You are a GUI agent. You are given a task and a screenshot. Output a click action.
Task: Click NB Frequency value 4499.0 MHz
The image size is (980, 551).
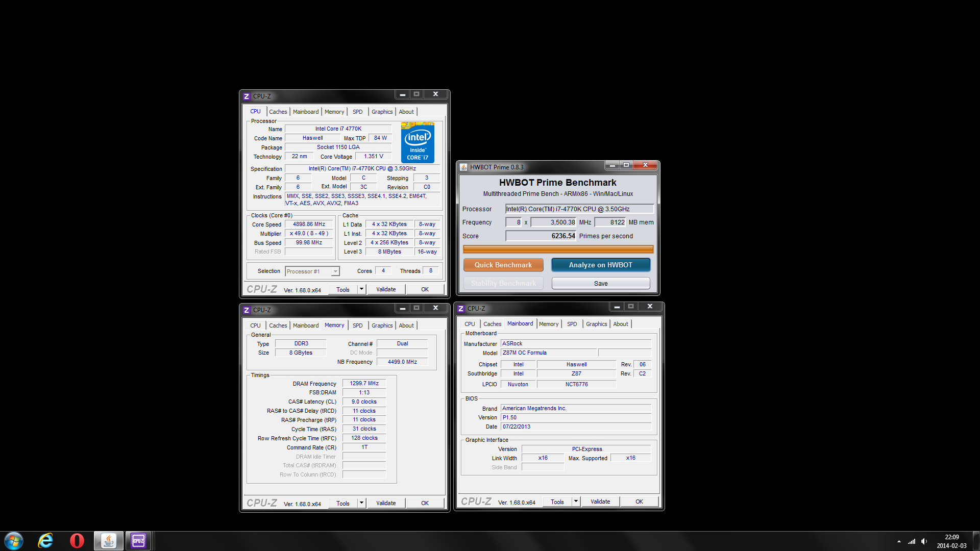coord(402,362)
